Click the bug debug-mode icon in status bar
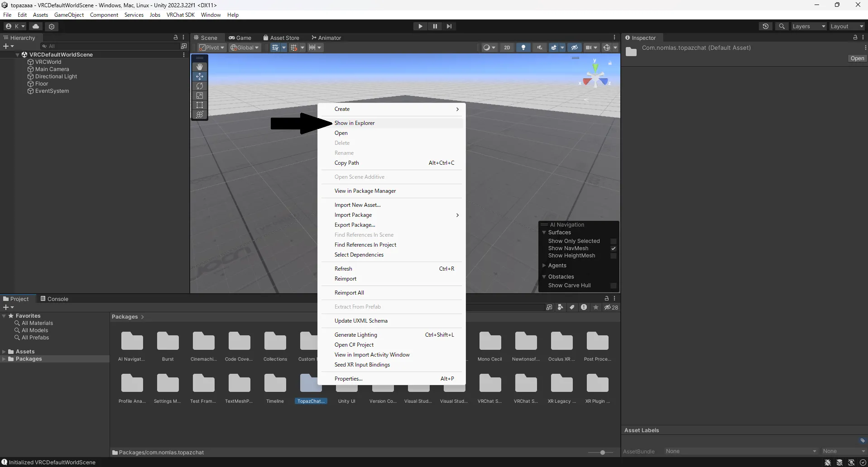The image size is (868, 467). pyautogui.click(x=828, y=462)
